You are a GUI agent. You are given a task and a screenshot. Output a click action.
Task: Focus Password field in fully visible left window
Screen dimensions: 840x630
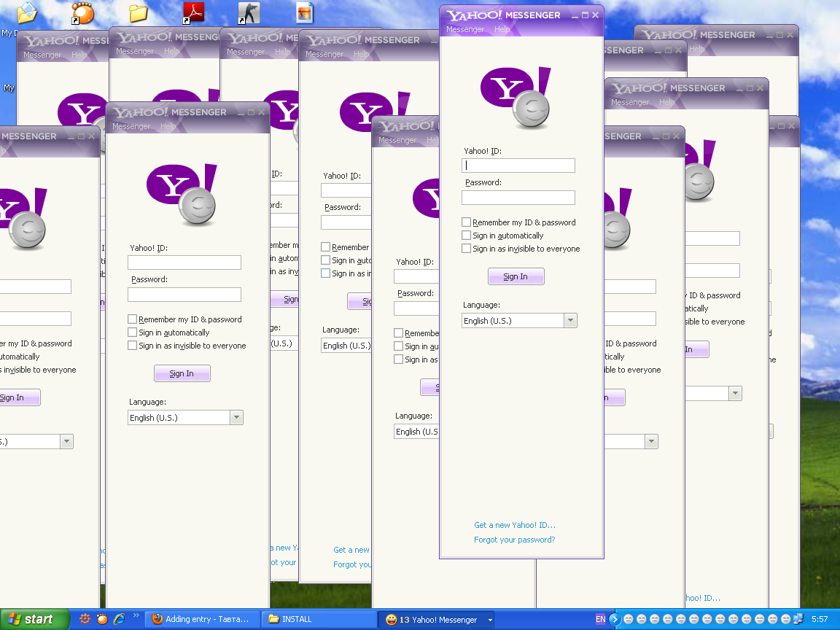pyautogui.click(x=184, y=295)
